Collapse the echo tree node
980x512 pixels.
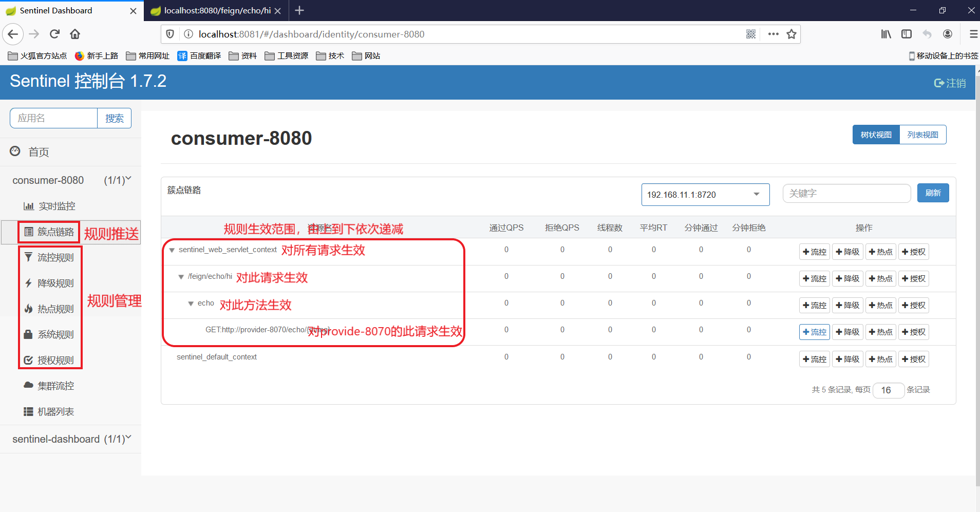coord(191,304)
